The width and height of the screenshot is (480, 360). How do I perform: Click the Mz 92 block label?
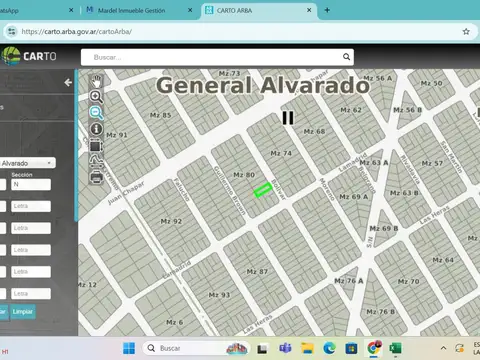pyautogui.click(x=171, y=221)
